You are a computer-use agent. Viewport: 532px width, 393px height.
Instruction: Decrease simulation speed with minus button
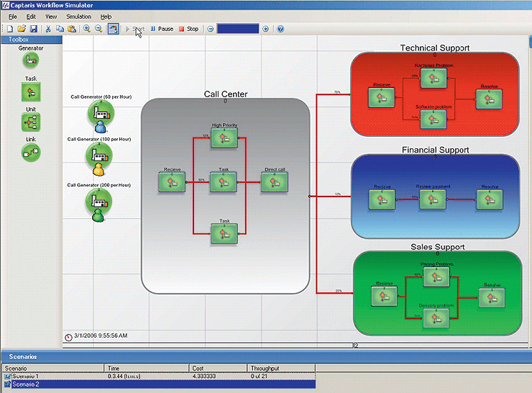pyautogui.click(x=211, y=29)
